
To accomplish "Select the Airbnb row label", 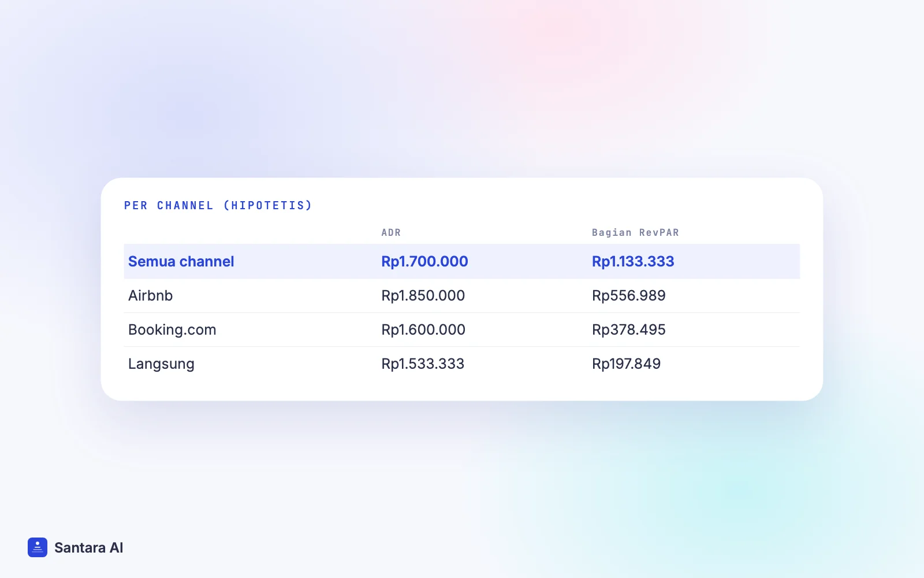I will [x=151, y=295].
